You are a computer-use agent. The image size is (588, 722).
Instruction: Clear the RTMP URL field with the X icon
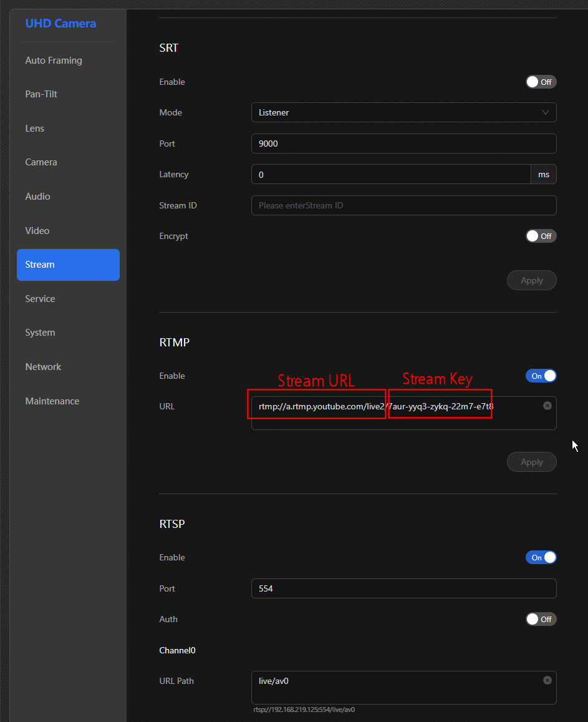coord(547,406)
